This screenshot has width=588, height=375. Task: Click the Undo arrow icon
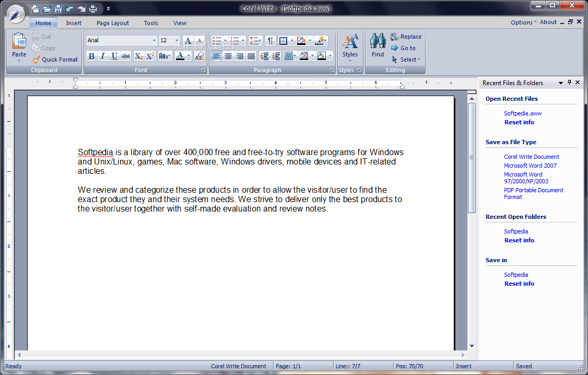pos(70,9)
